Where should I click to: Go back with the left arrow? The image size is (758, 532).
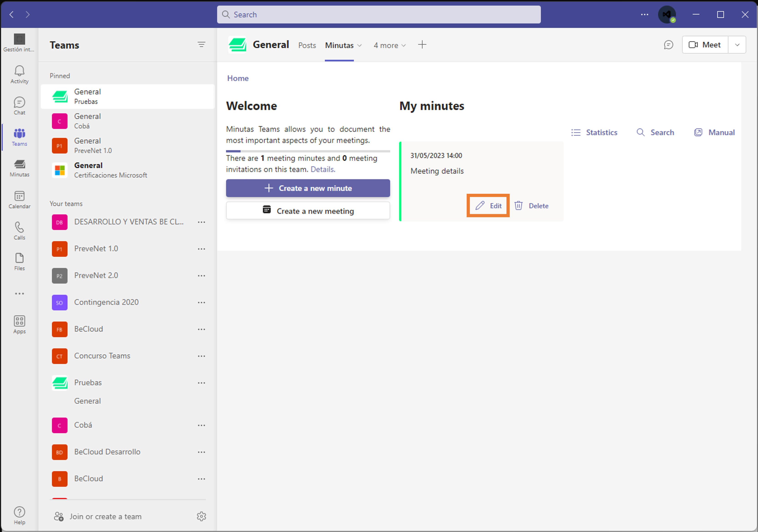pyautogui.click(x=12, y=14)
